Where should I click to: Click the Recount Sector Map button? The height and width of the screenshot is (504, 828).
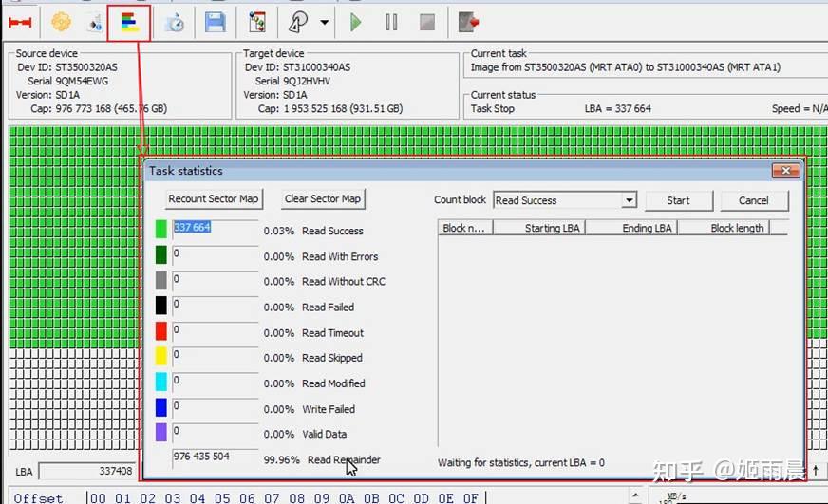point(214,199)
